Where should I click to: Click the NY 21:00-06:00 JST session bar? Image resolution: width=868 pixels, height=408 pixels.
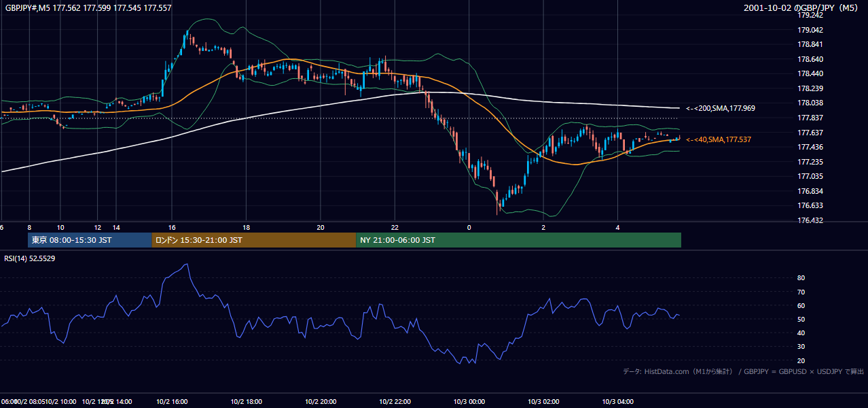pos(518,240)
